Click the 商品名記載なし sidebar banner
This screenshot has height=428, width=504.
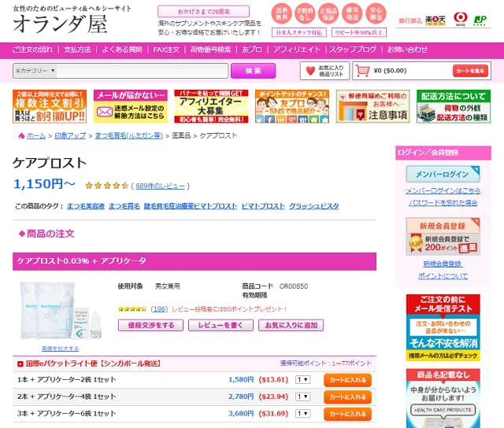pyautogui.click(x=443, y=398)
